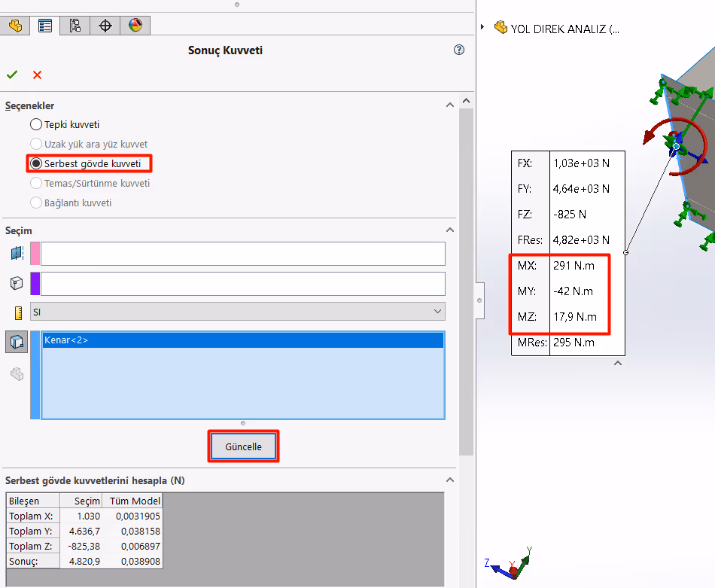Open the SI units dropdown
Viewport: 715px width, 588px height.
tap(238, 312)
